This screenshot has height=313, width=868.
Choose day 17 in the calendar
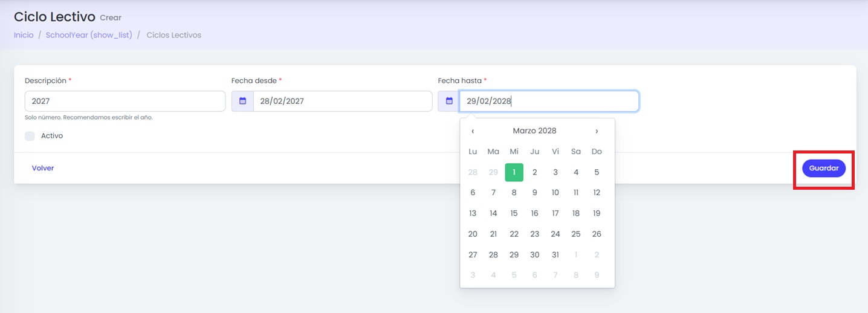point(555,213)
